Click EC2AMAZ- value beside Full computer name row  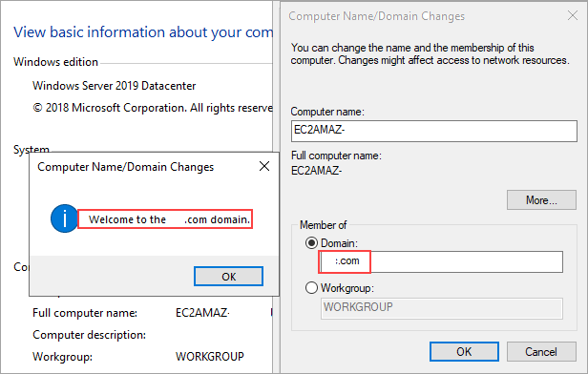click(202, 313)
